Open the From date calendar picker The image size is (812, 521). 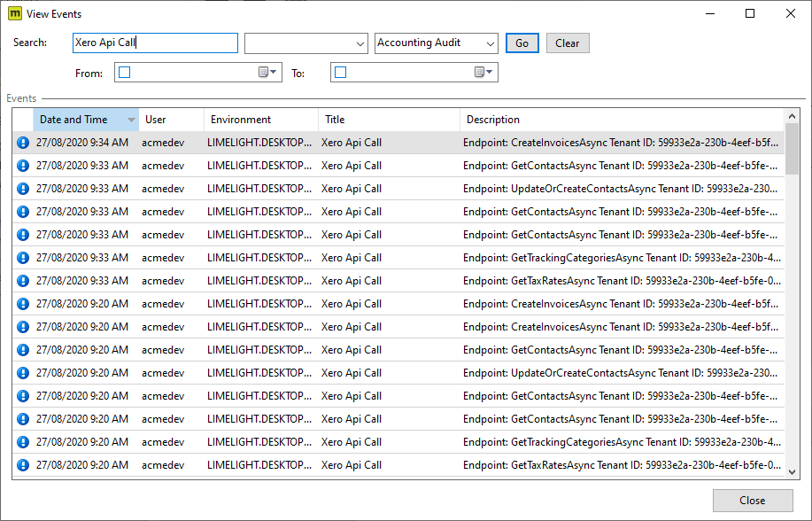tap(267, 73)
